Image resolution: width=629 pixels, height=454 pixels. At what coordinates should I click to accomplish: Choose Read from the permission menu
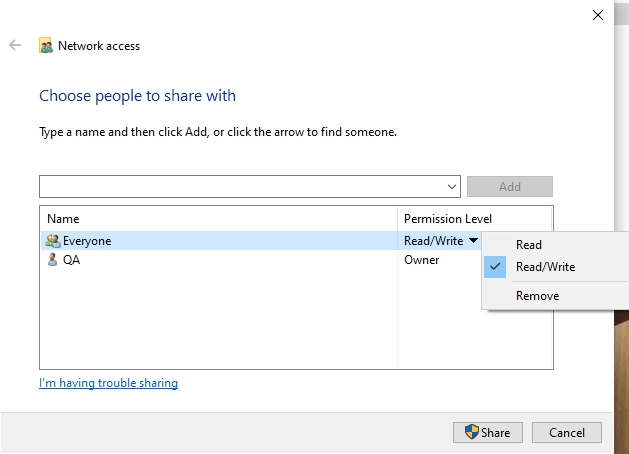coord(529,245)
